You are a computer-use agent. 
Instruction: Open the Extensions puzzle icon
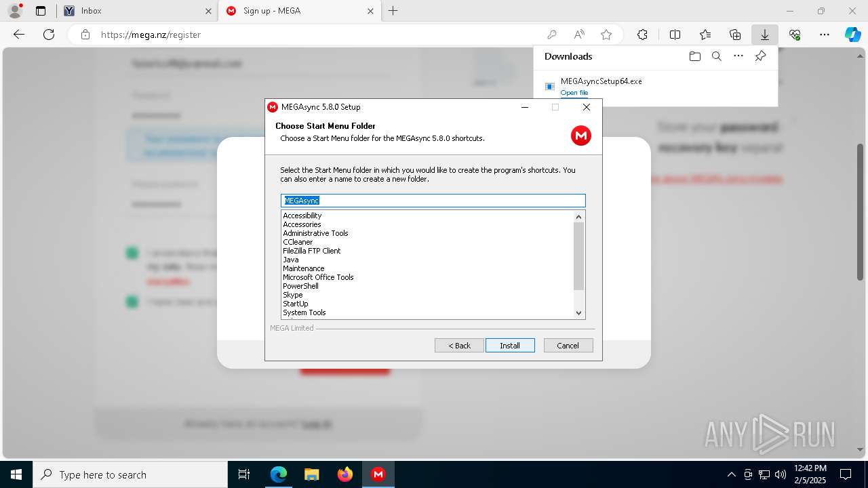(642, 35)
